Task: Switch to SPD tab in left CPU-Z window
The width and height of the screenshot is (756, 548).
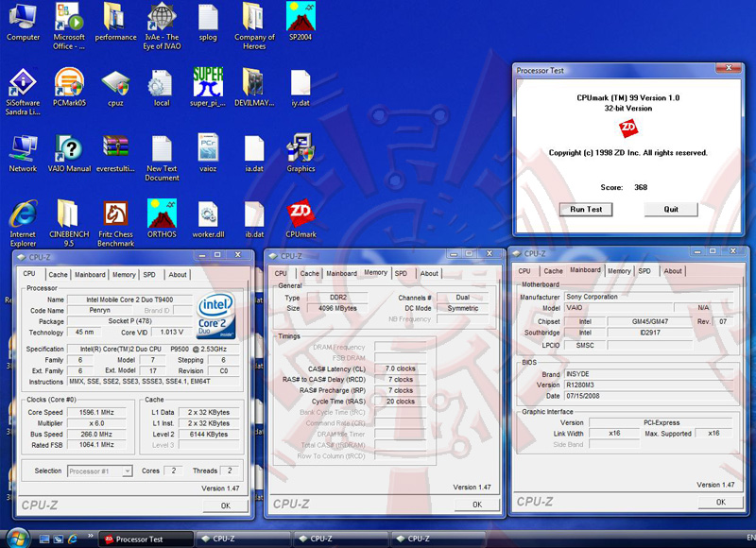Action: click(149, 274)
